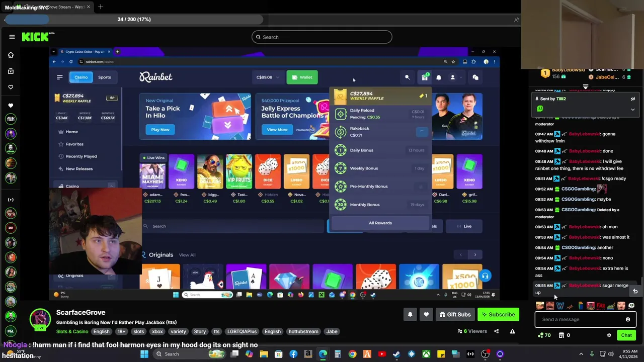Screen dimensions: 644x362
Task: Select the 18+ stream tag
Action: click(121, 331)
